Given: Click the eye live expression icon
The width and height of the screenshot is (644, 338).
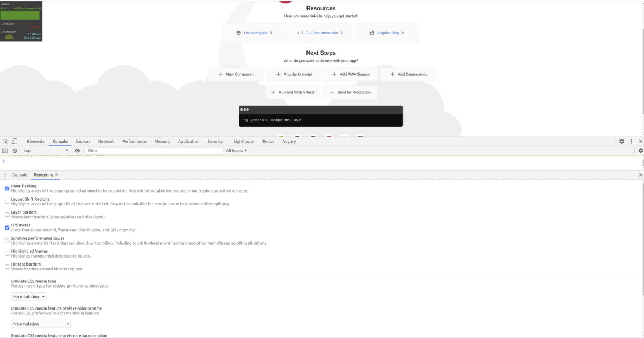Looking at the screenshot, I should [x=77, y=151].
